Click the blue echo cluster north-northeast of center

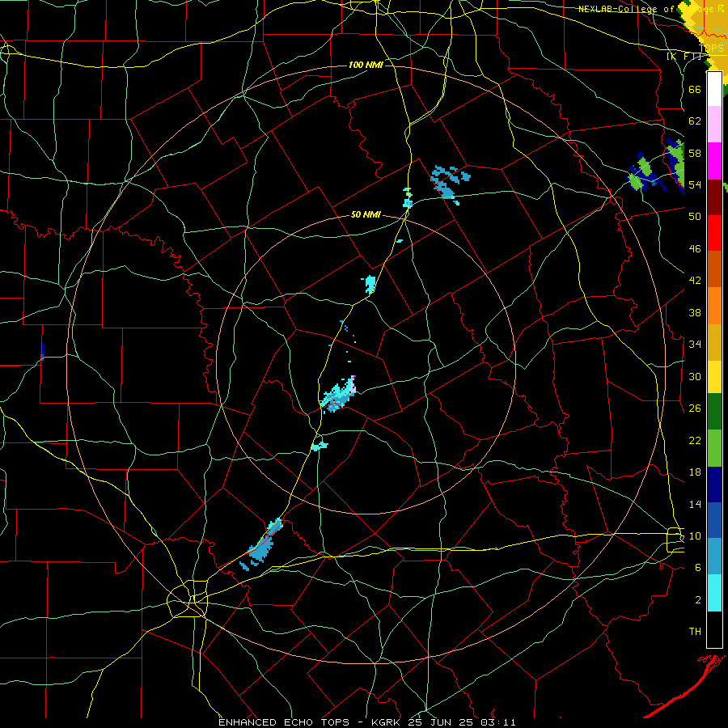point(450,184)
